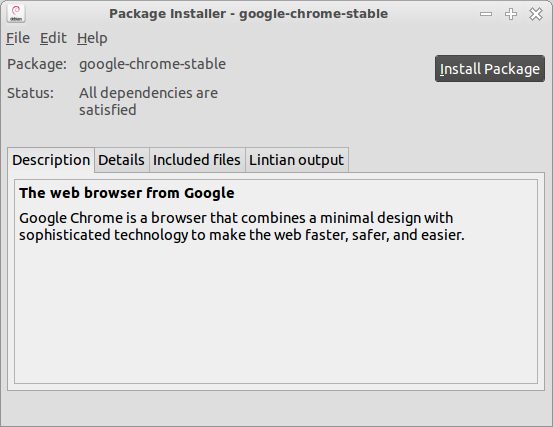Click the heading 'The web browser from Google'
Viewport: 553px width, 427px height.
click(x=127, y=193)
